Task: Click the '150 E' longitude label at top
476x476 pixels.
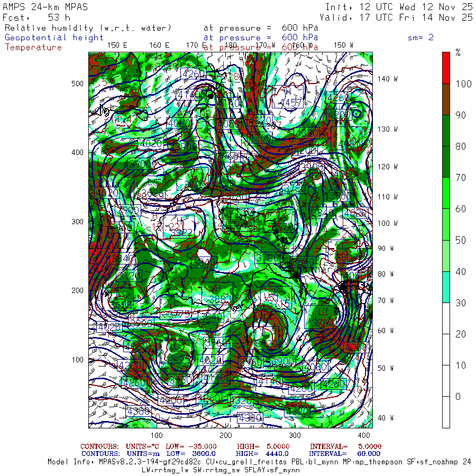Action: pyautogui.click(x=117, y=45)
